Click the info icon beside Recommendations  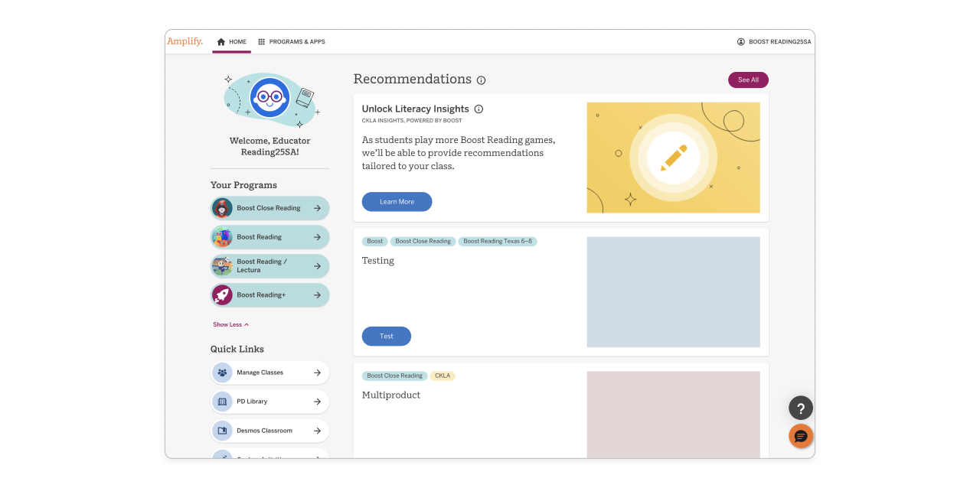(x=482, y=80)
